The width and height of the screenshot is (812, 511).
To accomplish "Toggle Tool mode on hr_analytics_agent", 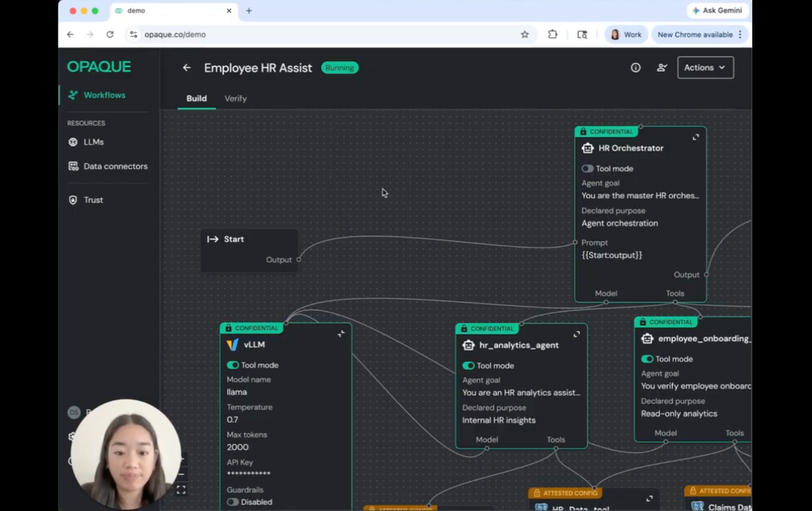I will tap(468, 366).
